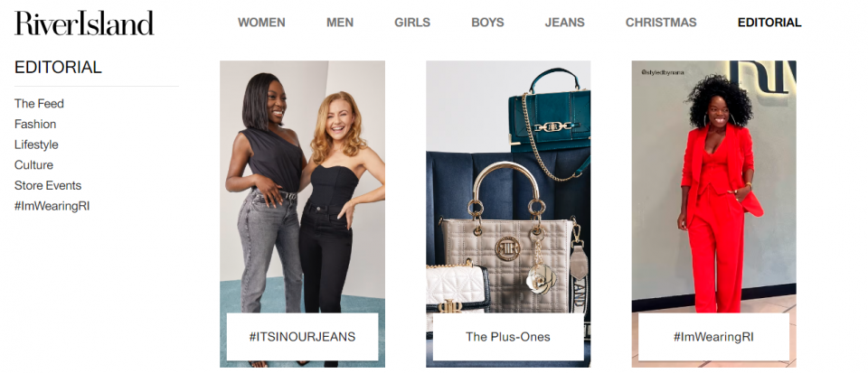Visit the Store Events page
Image resolution: width=868 pixels, height=373 pixels.
(48, 185)
